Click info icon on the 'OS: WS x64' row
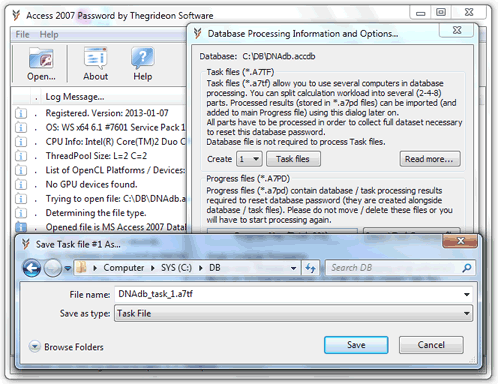 21,128
